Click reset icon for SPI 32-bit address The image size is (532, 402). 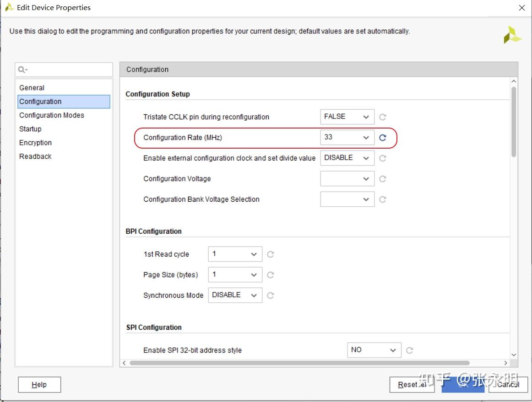point(410,350)
